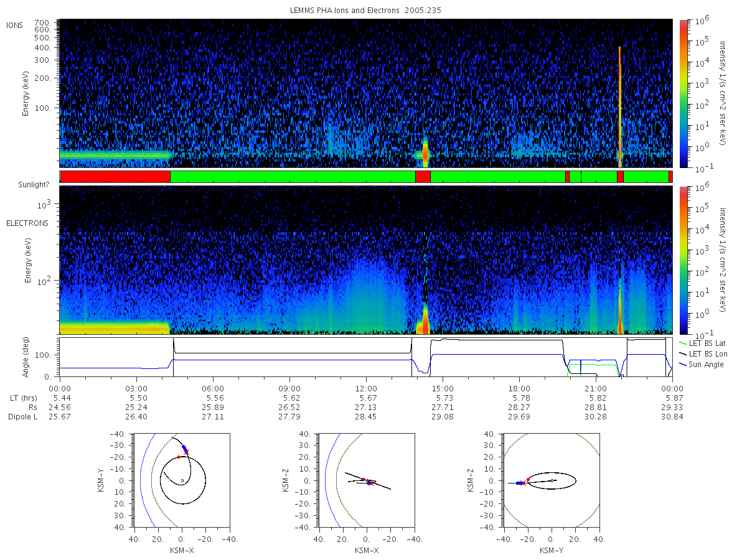Select the ion burst near 14:00 in IONS panel

pyautogui.click(x=425, y=153)
